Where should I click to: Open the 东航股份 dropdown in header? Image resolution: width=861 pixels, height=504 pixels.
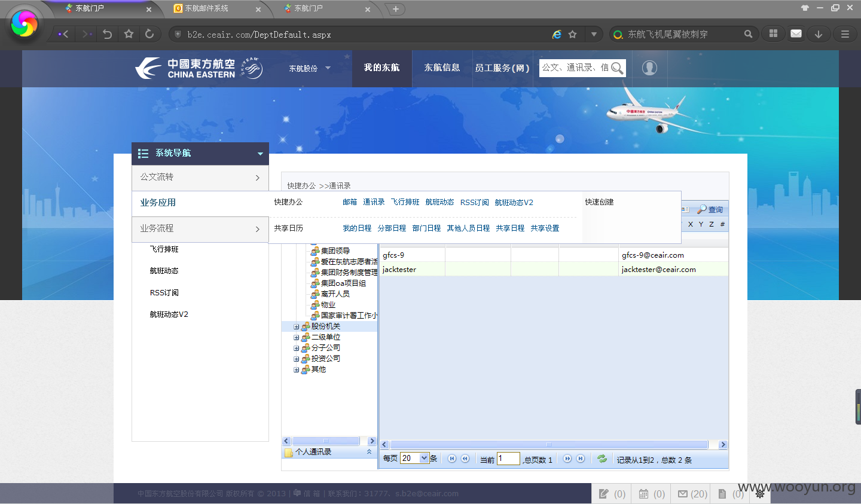[310, 68]
